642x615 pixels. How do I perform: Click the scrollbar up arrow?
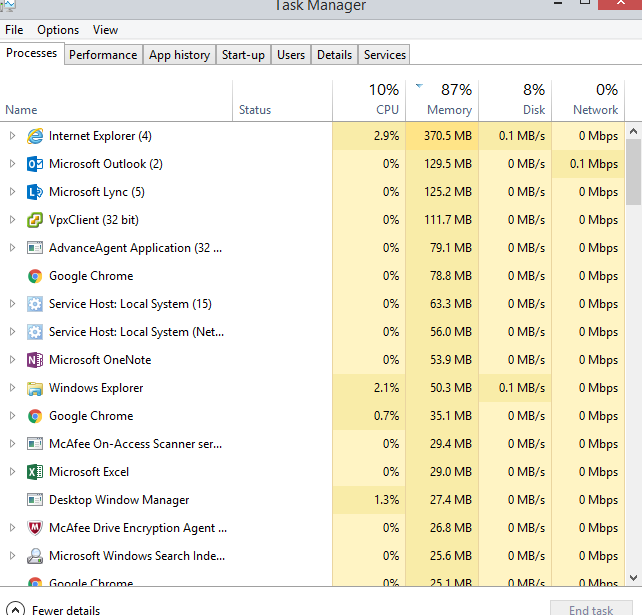(x=633, y=131)
